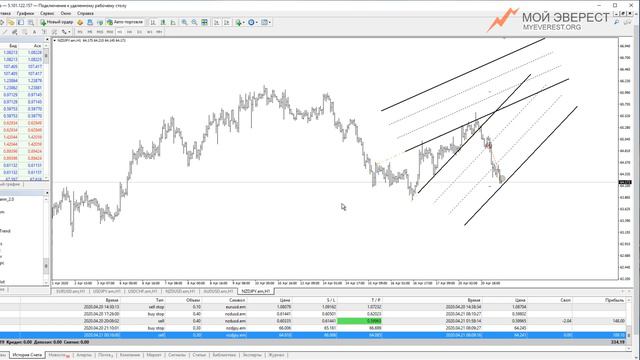Open the Новости terminal tab
Viewport: 640px width, 360px height.
59,355
